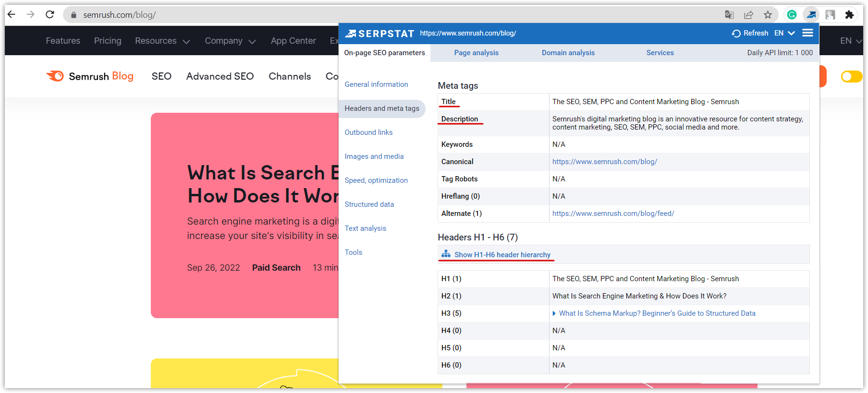
Task: Open the Text analysis section
Action: click(x=365, y=228)
